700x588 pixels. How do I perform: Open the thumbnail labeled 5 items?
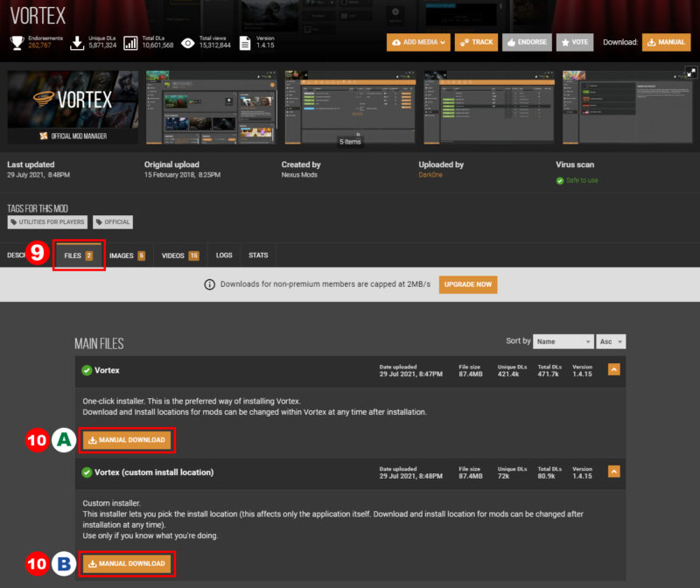351,107
